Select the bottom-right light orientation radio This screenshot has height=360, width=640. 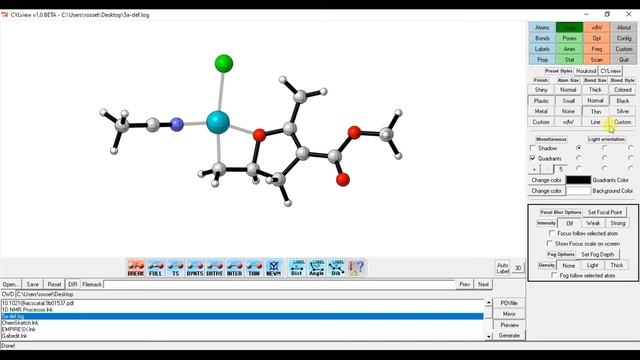tap(631, 168)
